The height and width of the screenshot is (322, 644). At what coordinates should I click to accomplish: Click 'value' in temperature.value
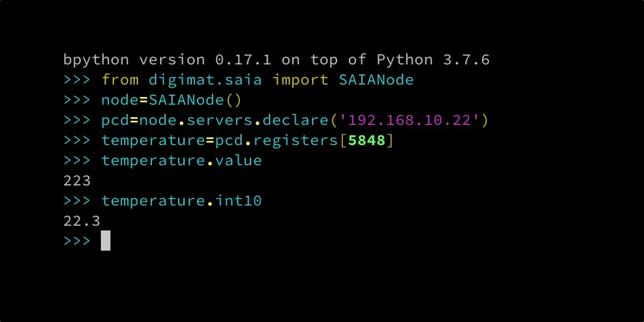click(x=238, y=160)
